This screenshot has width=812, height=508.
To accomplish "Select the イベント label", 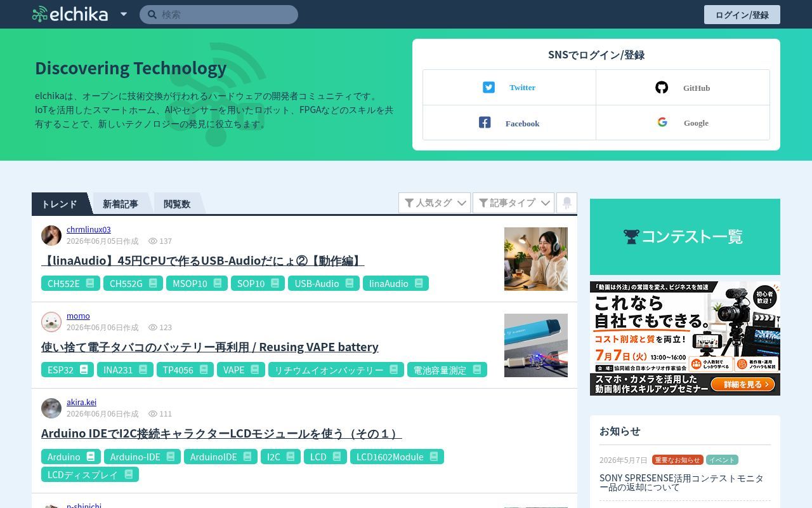I will (722, 460).
